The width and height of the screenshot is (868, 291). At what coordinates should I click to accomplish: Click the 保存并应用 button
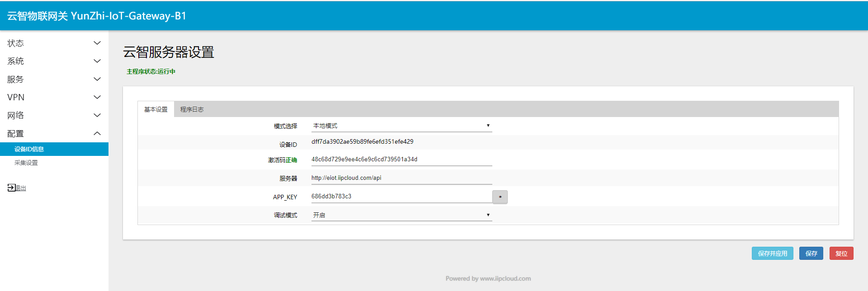[773, 253]
